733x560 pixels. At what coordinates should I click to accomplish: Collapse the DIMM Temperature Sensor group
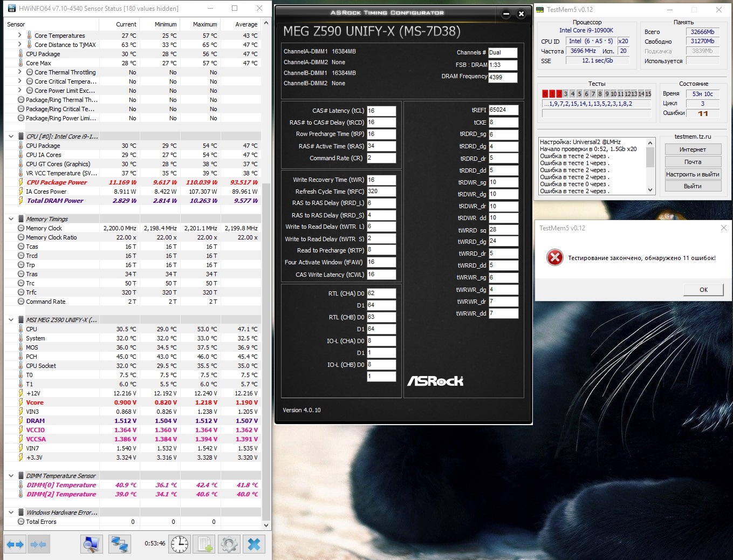point(11,476)
